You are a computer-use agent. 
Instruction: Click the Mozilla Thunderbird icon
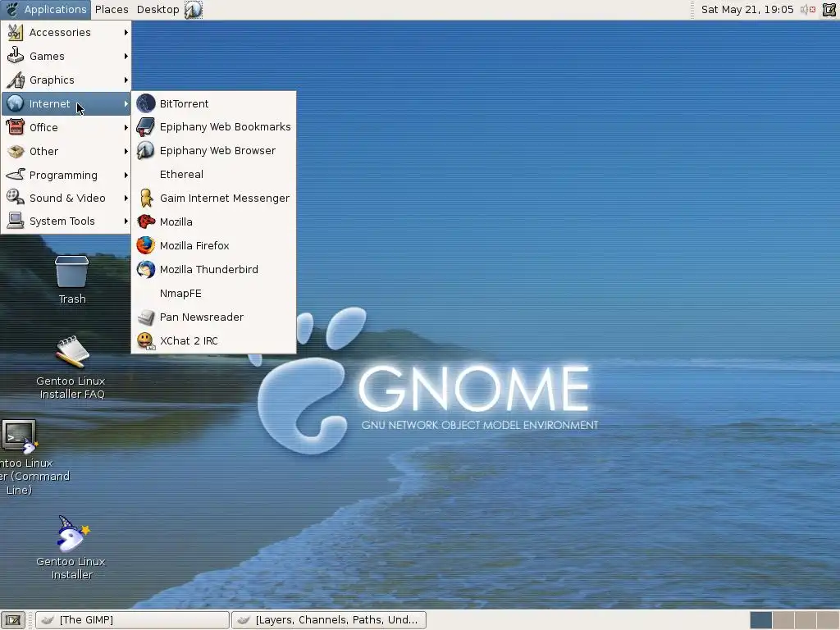[146, 269]
